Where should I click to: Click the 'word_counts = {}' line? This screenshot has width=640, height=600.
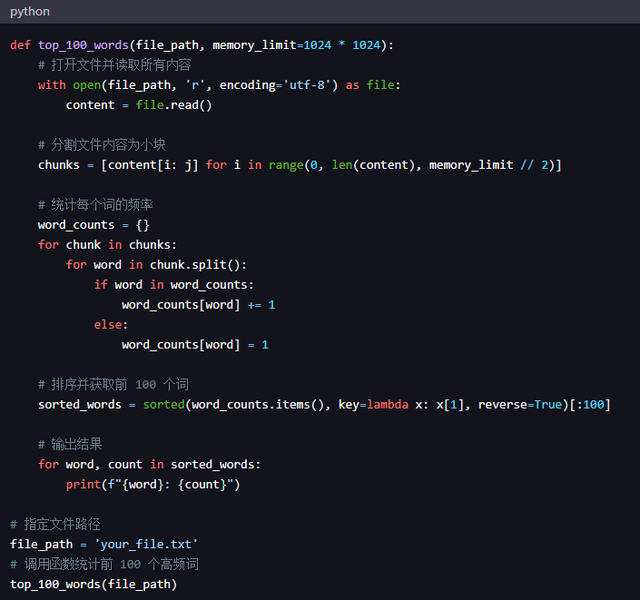click(94, 225)
